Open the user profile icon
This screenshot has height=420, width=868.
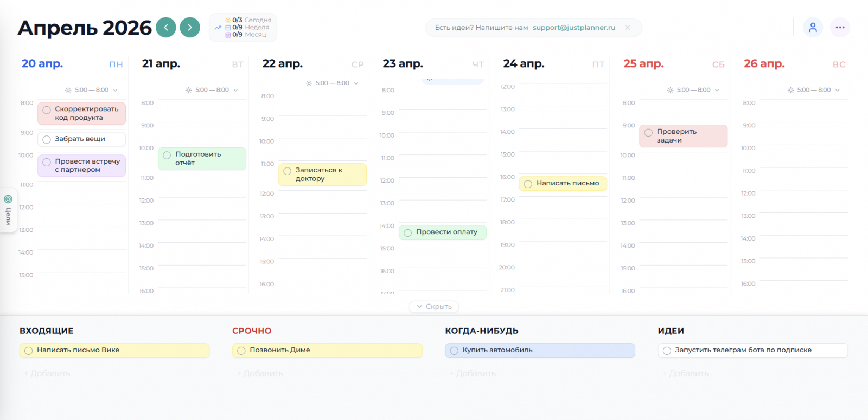(813, 28)
